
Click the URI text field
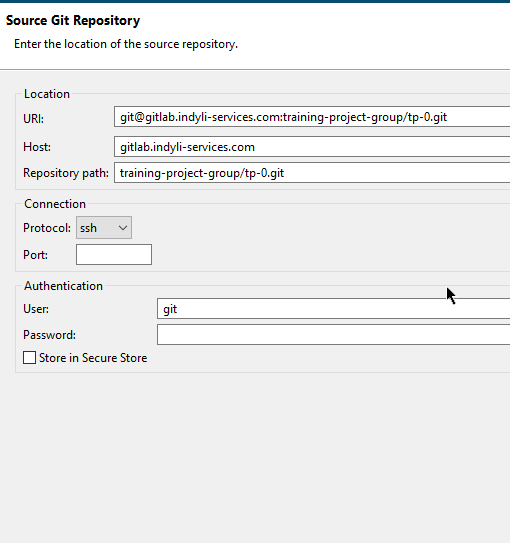click(x=312, y=117)
